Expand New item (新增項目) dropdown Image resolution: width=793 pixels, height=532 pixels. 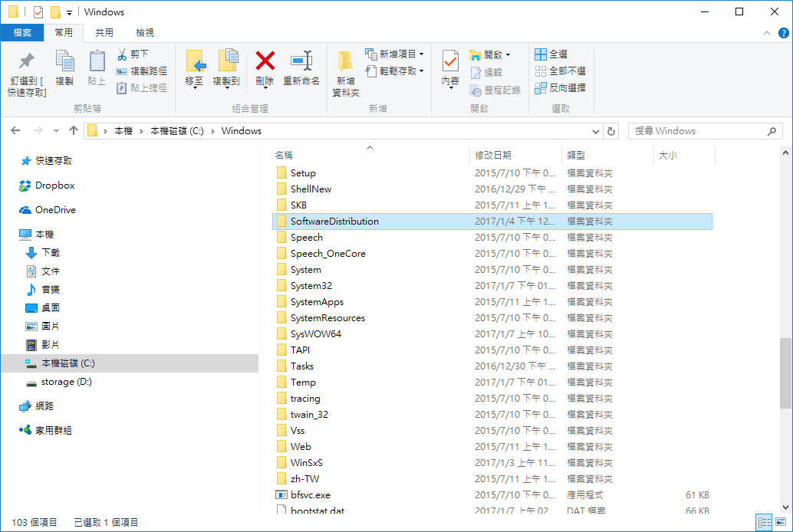click(421, 54)
